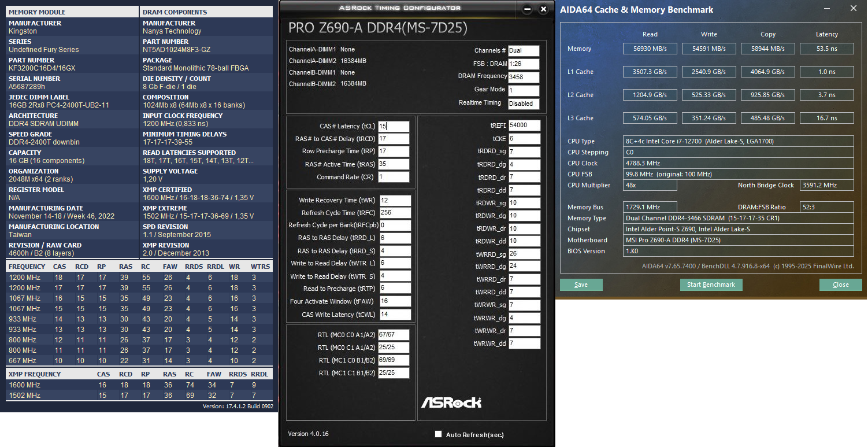This screenshot has width=868, height=447.
Task: Click the AIDA64 Memory Read value 56930 MB/s
Action: [650, 49]
